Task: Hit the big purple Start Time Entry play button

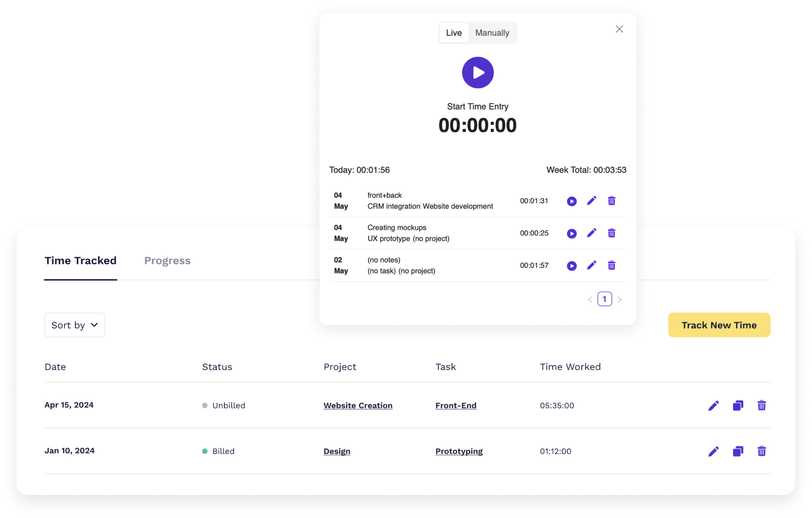Action: click(478, 72)
